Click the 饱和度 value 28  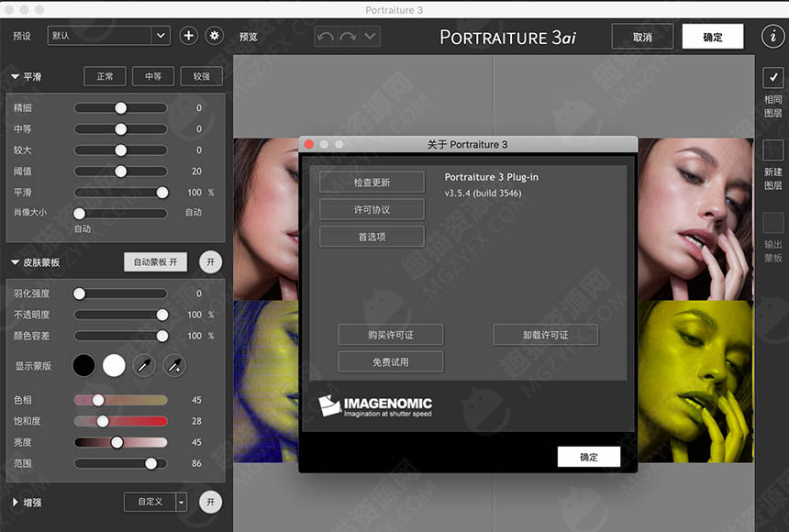(x=196, y=421)
